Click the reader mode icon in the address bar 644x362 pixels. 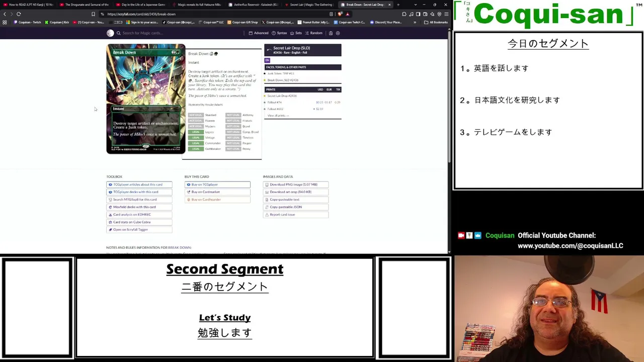click(331, 14)
